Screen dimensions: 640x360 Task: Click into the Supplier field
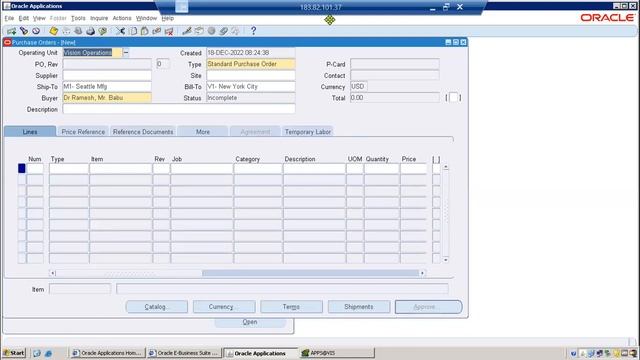[107, 75]
